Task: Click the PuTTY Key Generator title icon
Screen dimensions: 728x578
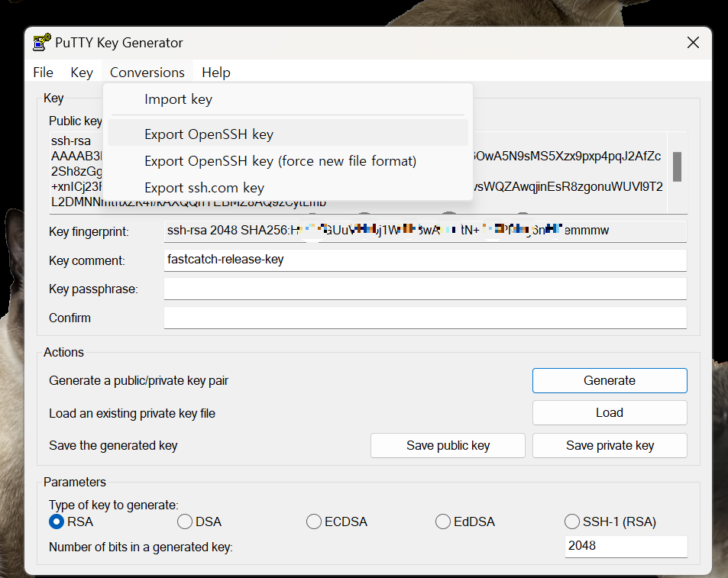Action: (42, 42)
